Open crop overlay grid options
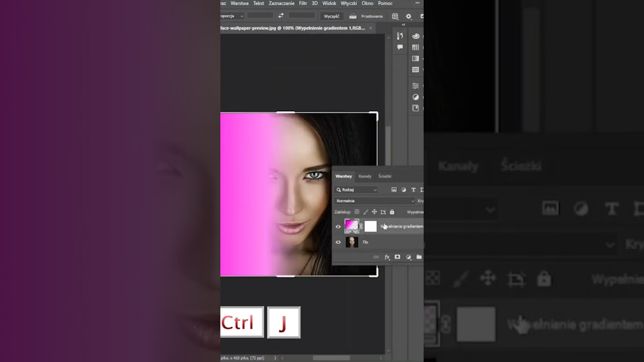Screen dimensions: 644x362 [395, 16]
